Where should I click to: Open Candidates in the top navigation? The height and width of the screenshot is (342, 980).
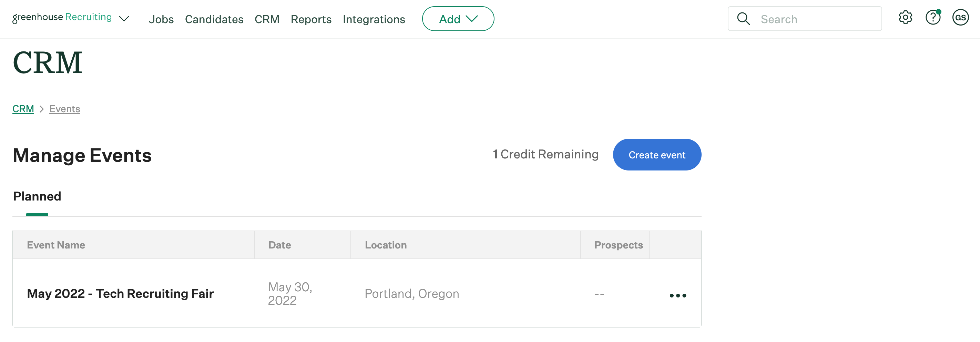214,19
